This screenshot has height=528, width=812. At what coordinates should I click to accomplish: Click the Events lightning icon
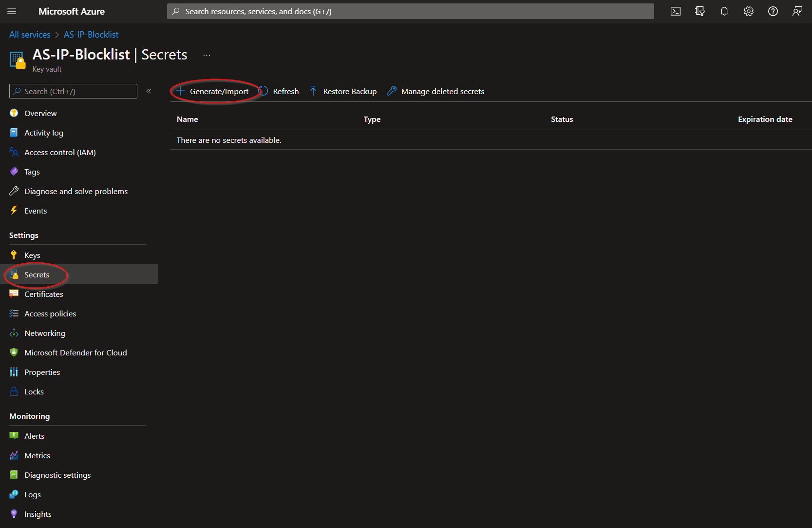point(14,211)
